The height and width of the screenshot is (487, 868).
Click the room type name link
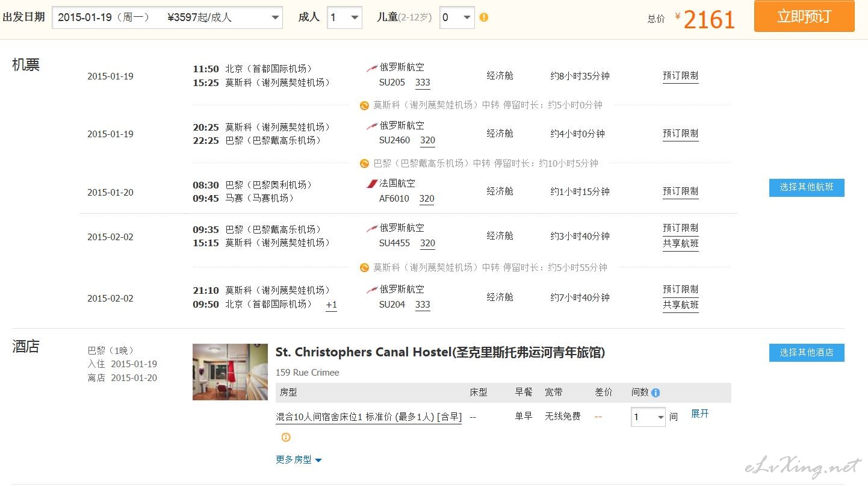click(368, 417)
